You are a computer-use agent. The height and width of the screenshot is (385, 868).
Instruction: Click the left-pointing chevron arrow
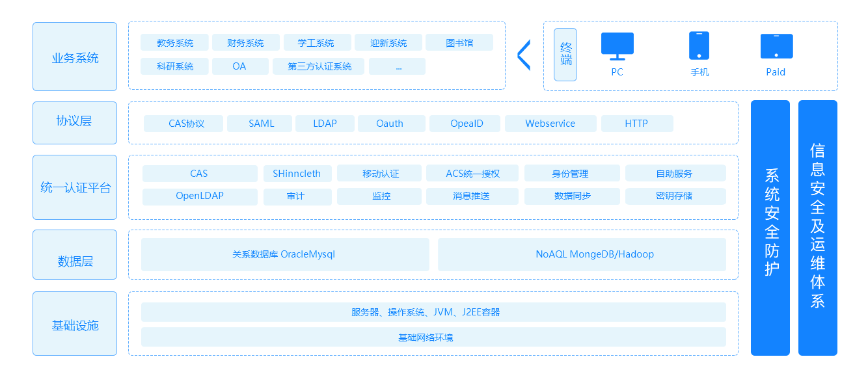pyautogui.click(x=524, y=55)
